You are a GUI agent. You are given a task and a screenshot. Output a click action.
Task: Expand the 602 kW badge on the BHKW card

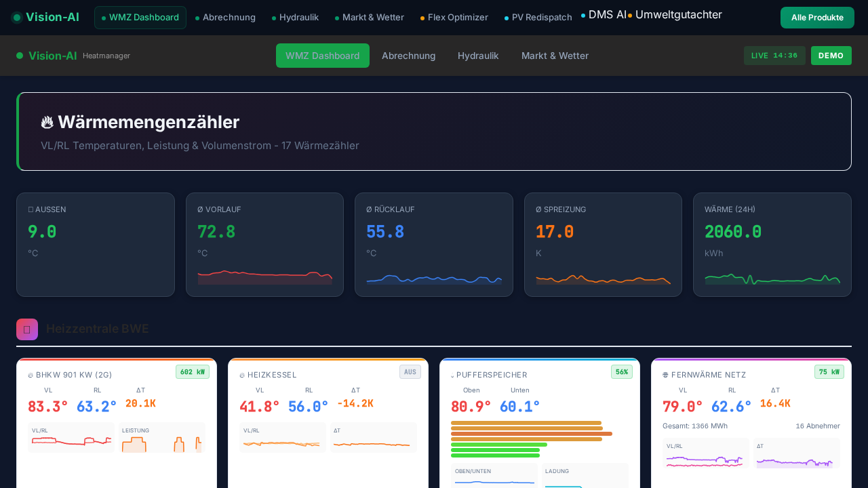193,371
